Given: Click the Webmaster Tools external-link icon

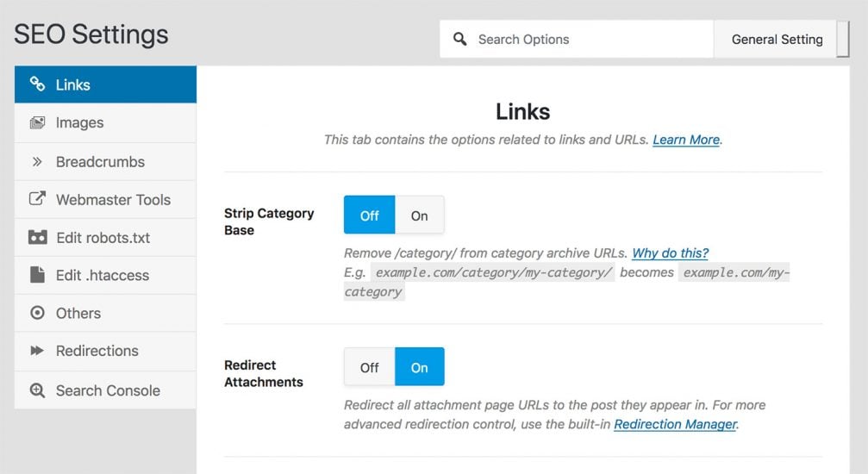Looking at the screenshot, I should pyautogui.click(x=37, y=198).
